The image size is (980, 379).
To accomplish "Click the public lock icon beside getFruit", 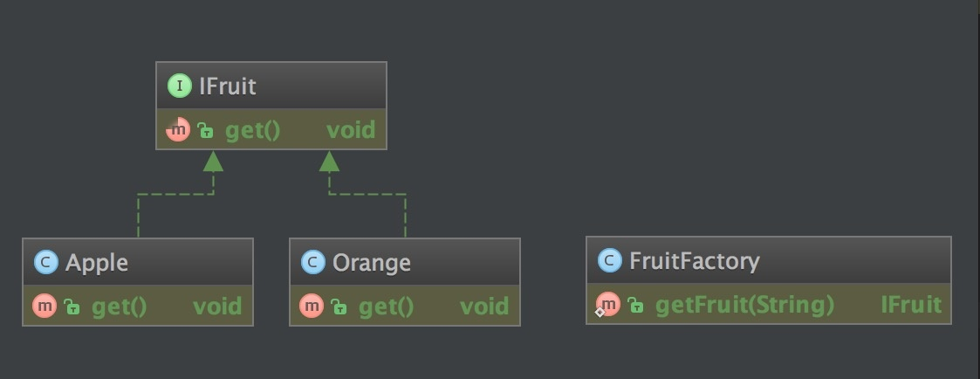I will pyautogui.click(x=635, y=305).
